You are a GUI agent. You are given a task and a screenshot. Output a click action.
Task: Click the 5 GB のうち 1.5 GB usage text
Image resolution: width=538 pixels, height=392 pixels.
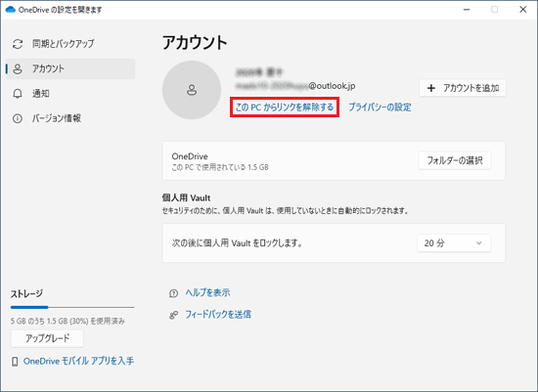tap(67, 322)
